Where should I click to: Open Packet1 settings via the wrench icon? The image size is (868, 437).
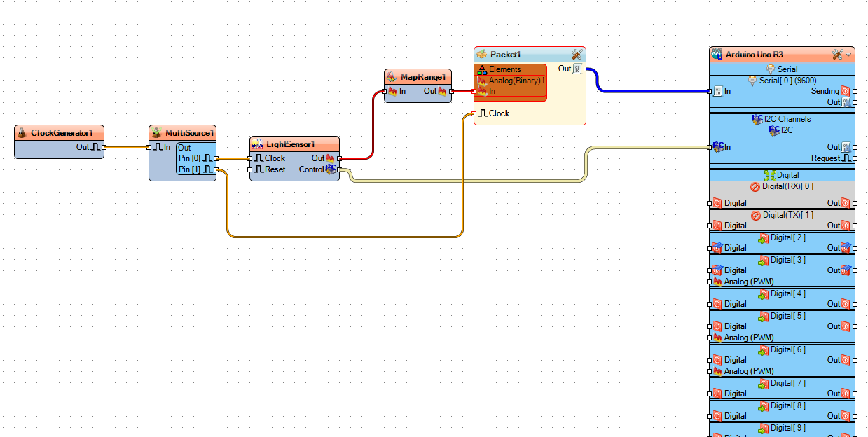(577, 55)
